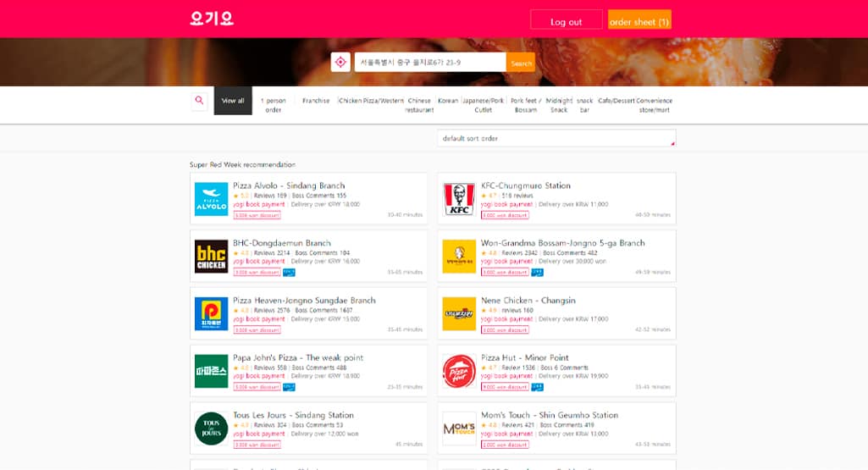The image size is (868, 470).
Task: Click the discount badge on Tous Les Jours card
Action: point(257,445)
